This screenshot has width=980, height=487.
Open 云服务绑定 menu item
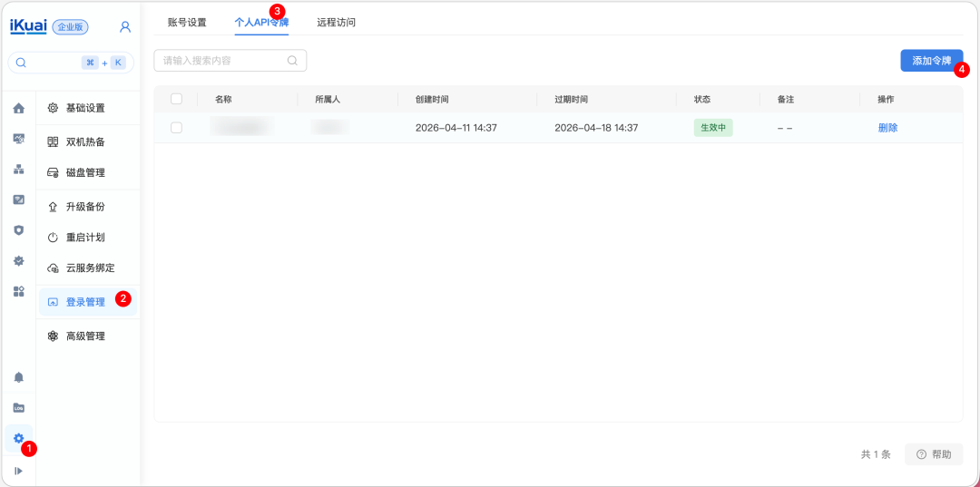88,268
